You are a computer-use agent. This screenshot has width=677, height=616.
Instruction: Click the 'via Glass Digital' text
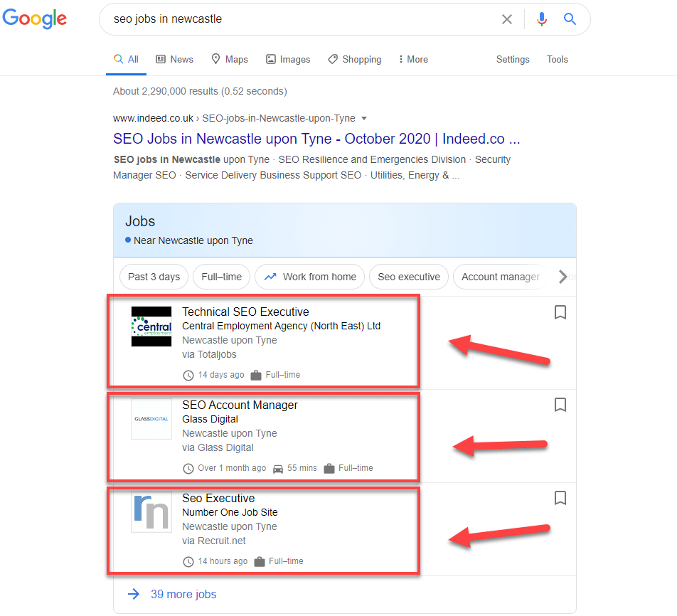(218, 448)
